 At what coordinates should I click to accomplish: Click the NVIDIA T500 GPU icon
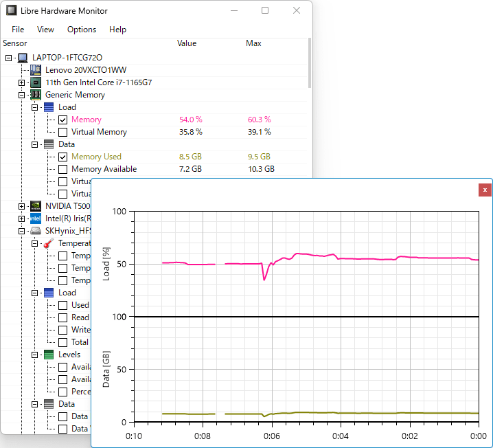pos(36,206)
